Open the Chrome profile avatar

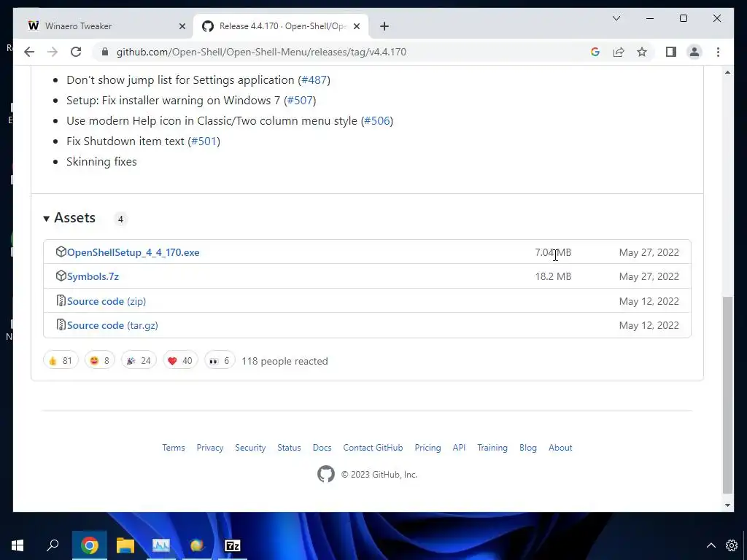pyautogui.click(x=694, y=52)
